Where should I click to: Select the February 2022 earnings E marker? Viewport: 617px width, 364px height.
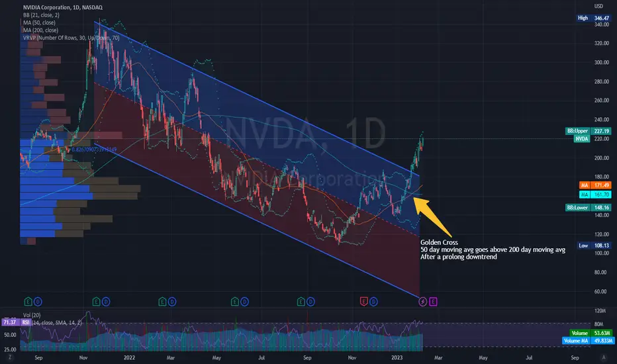162,302
